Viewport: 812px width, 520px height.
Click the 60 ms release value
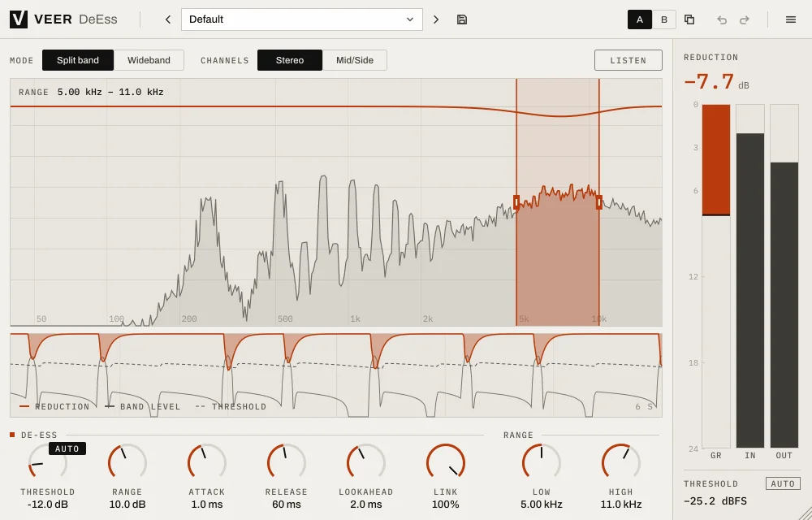(x=287, y=505)
